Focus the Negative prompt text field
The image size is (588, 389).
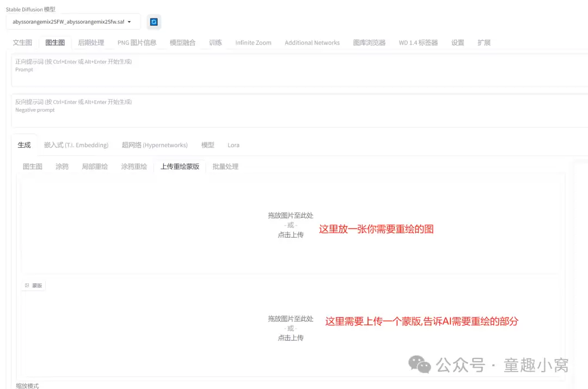point(299,111)
